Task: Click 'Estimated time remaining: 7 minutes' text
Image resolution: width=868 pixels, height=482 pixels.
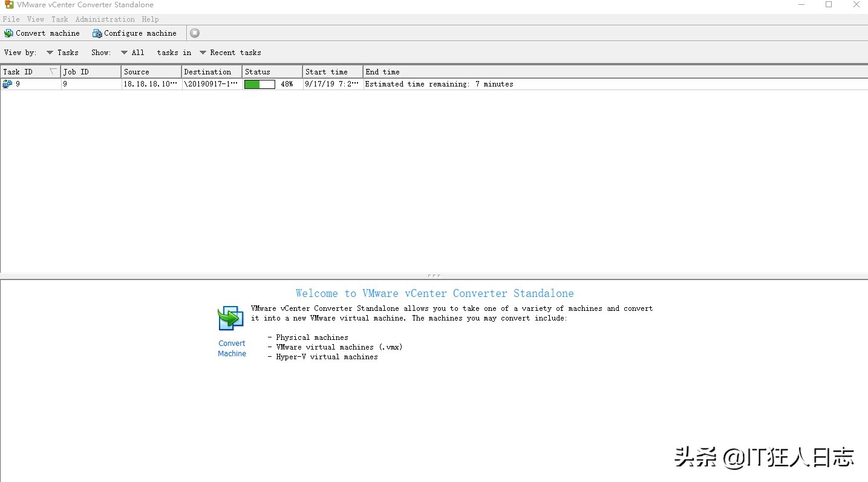Action: coord(439,85)
